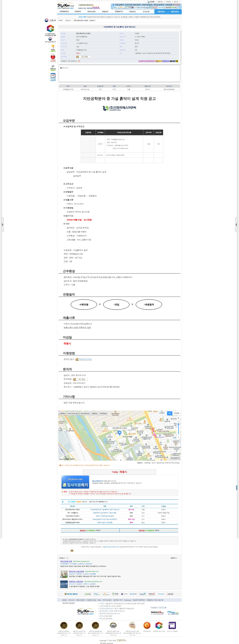Toggle the 지형정보 map overlay
Image resolution: width=239 pixels, height=644 pixels.
point(94,413)
